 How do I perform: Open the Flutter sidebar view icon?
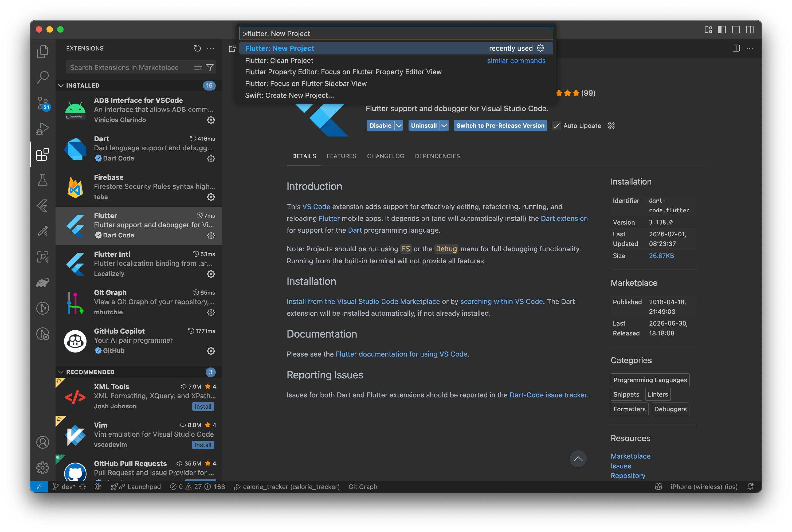click(x=43, y=206)
